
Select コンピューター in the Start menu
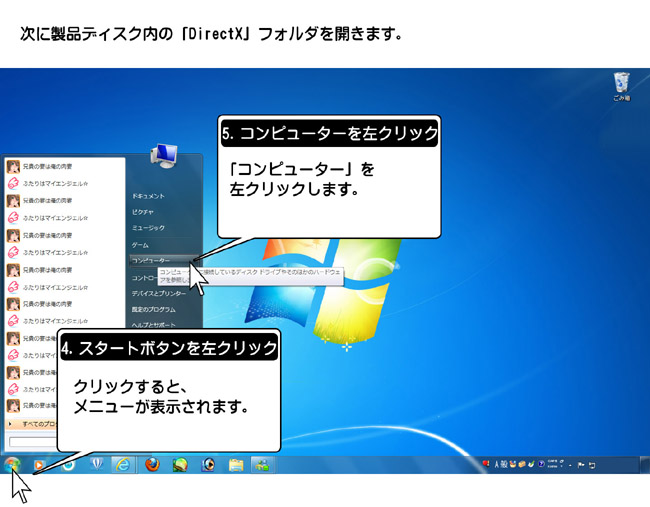(164, 260)
